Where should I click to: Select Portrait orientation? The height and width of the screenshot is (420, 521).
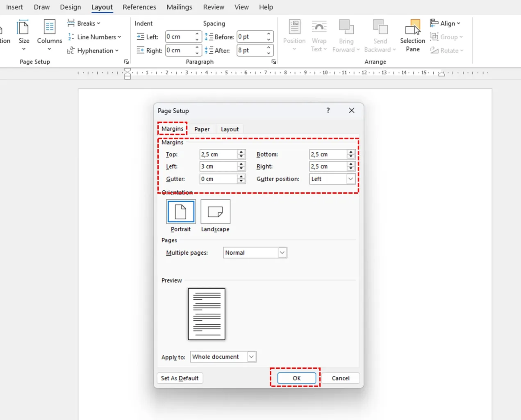tap(181, 212)
